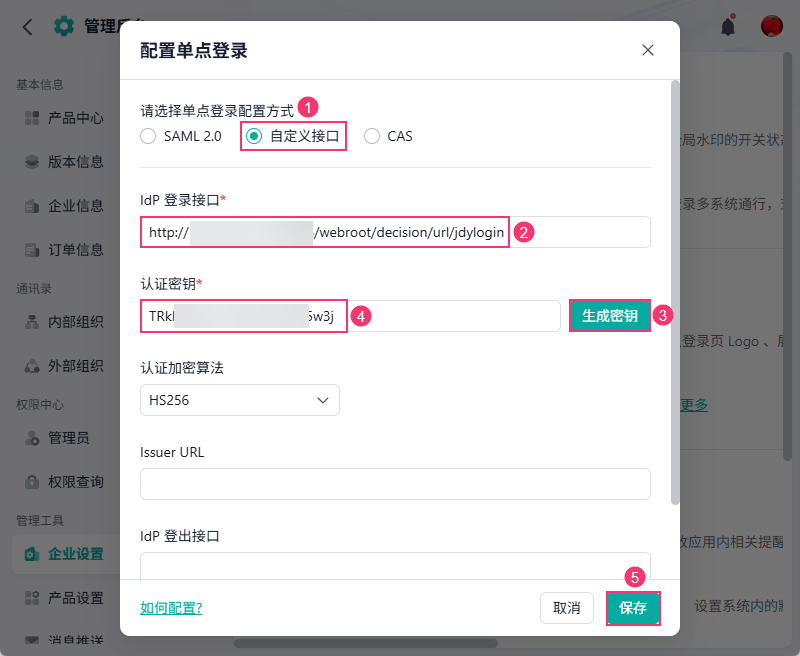800x656 pixels.
Task: Click the 管理员 sidebar icon
Action: coord(32,438)
